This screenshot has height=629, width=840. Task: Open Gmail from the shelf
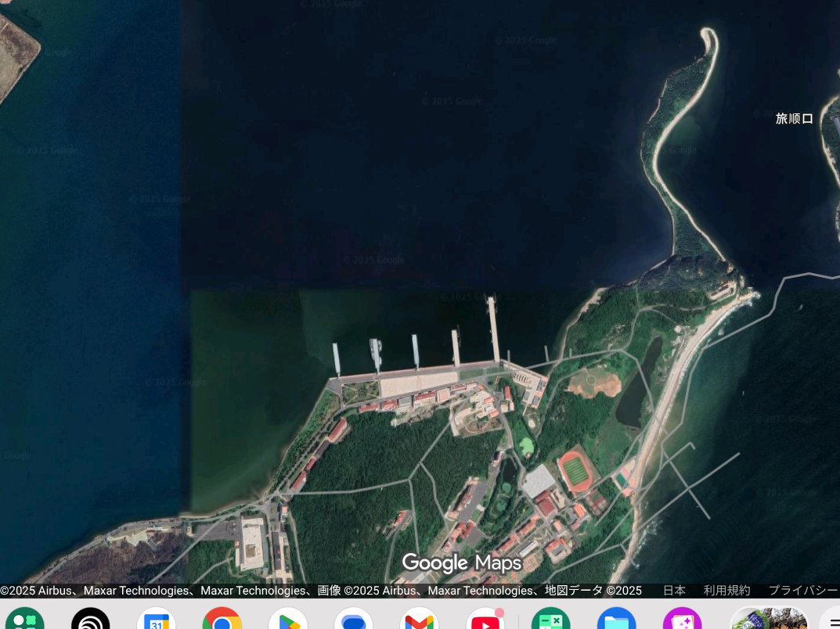(x=420, y=620)
